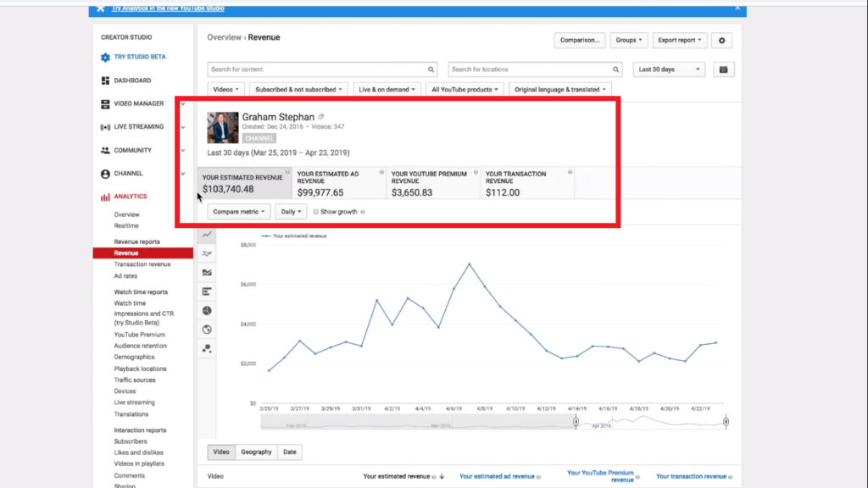Viewport: 868px width, 488px height.
Task: Open the Daily granularity dropdown
Action: (x=291, y=211)
